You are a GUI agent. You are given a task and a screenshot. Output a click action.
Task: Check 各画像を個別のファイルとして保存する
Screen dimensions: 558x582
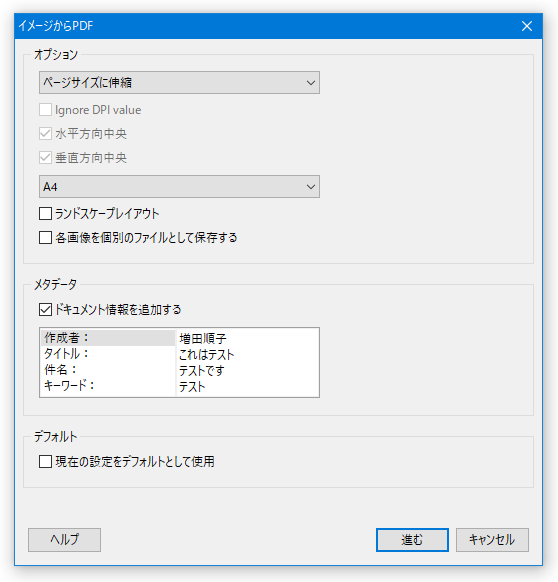(x=45, y=238)
